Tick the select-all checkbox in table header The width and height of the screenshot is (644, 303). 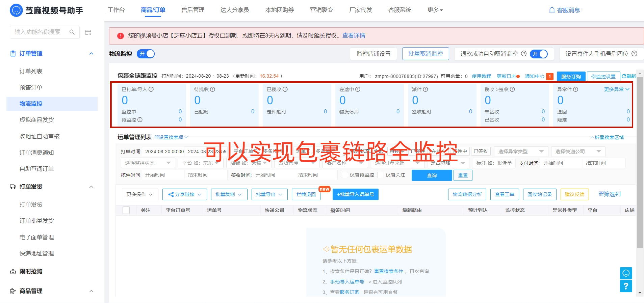point(126,210)
